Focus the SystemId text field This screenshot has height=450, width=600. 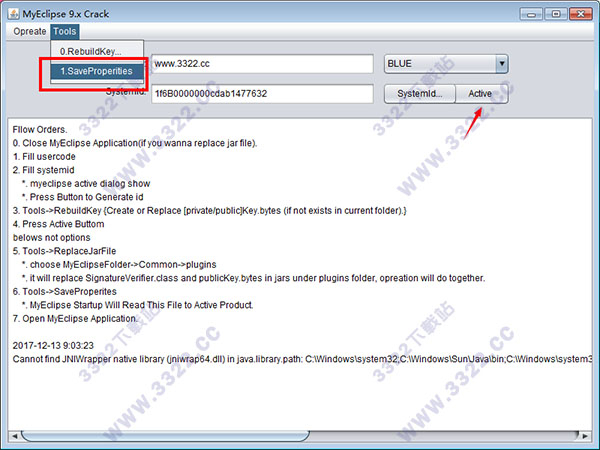tap(262, 94)
